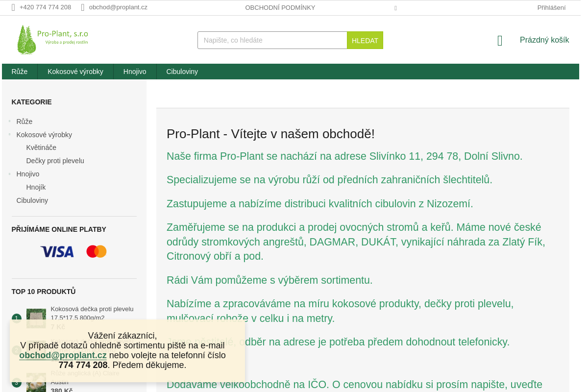The width and height of the screenshot is (588, 392).
Task: Expand the Růže sidebar category
Action: click(x=10, y=122)
